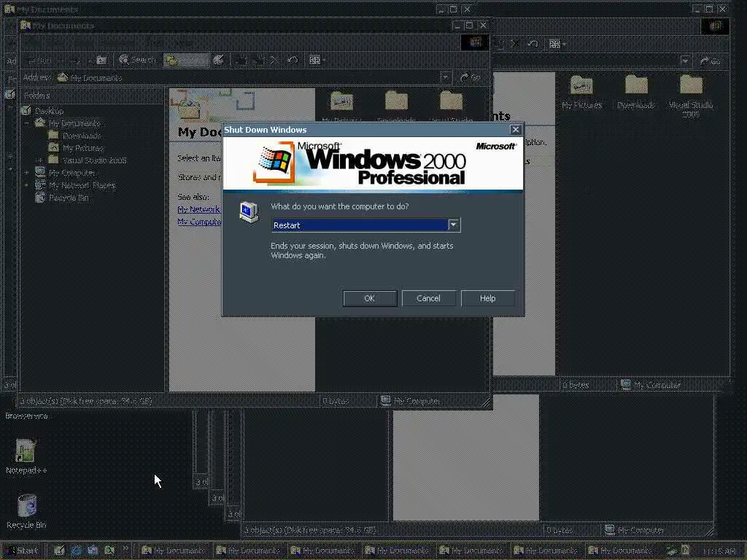Close the Shut Down Windows dialog with X
The height and width of the screenshot is (560, 747).
point(516,130)
